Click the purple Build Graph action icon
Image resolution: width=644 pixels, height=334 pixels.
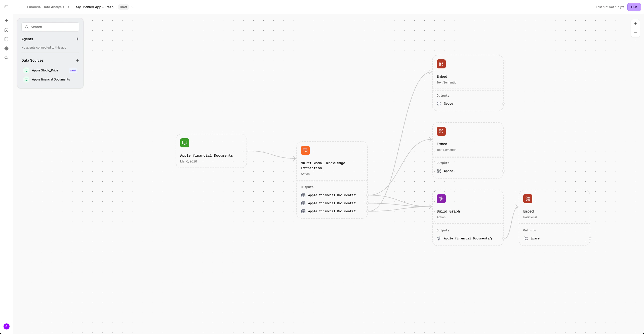[x=441, y=198]
